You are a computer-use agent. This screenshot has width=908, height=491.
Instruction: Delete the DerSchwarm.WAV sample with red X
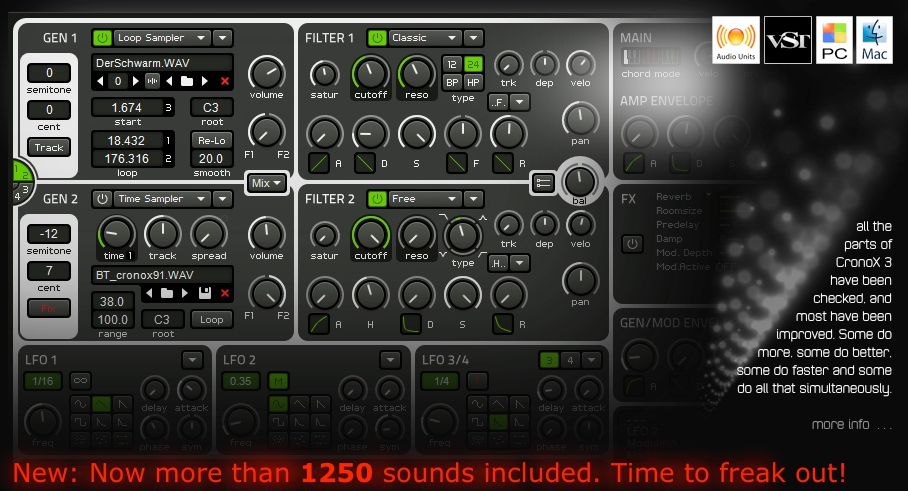pyautogui.click(x=224, y=81)
